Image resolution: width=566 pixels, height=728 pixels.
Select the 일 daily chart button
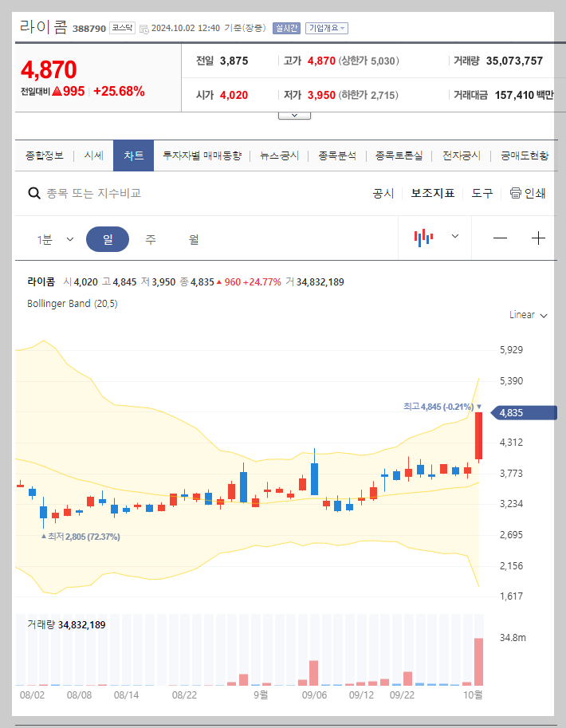click(x=108, y=238)
